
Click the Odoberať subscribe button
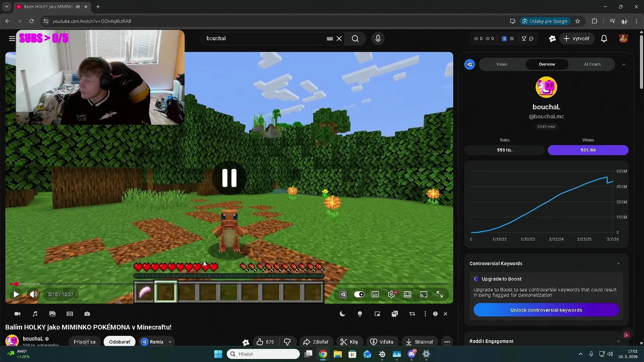[120, 342]
